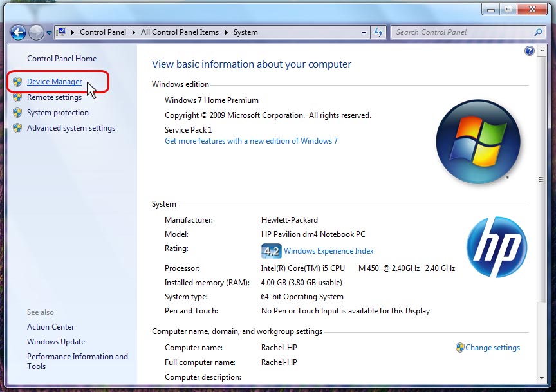Click the Copyright 2009 Microsoft Corporation text
Image resolution: width=556 pixels, height=392 pixels.
[268, 115]
